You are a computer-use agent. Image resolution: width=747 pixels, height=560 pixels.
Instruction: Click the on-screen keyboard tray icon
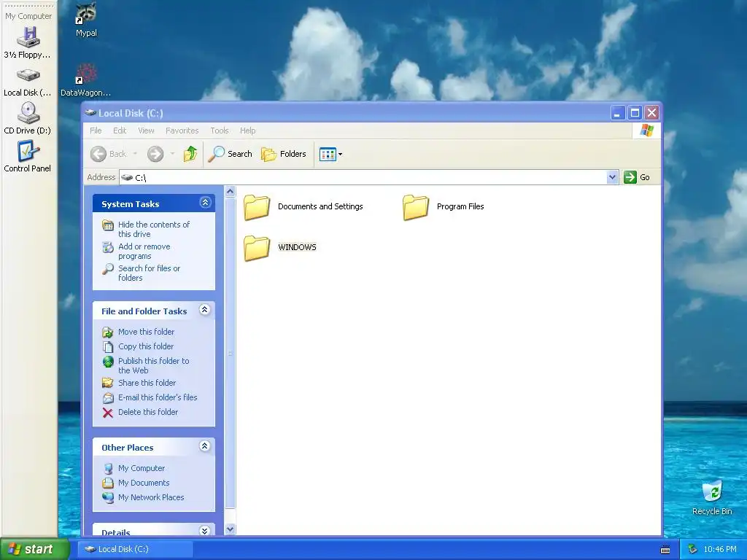pos(665,550)
